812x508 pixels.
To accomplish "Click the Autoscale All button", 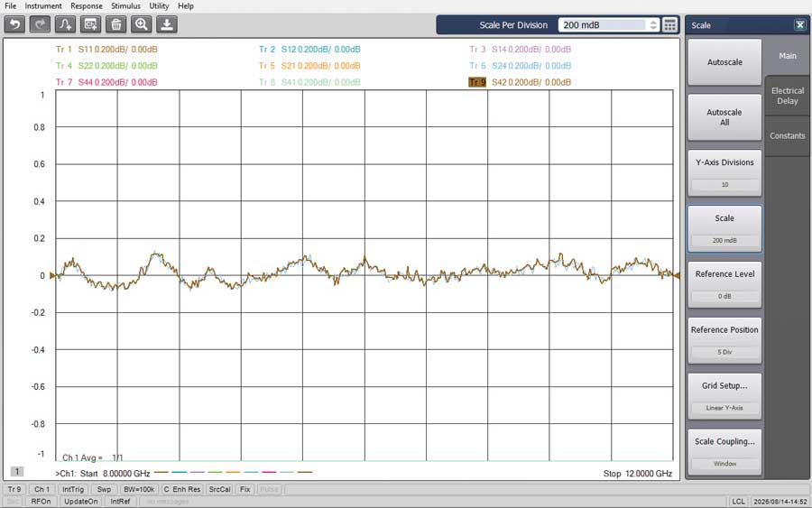I will tap(724, 117).
